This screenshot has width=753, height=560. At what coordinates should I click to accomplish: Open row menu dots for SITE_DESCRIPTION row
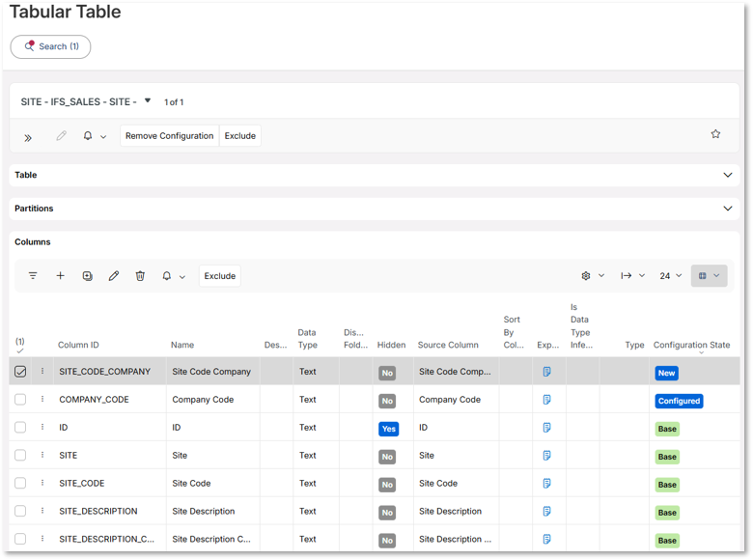42,510
